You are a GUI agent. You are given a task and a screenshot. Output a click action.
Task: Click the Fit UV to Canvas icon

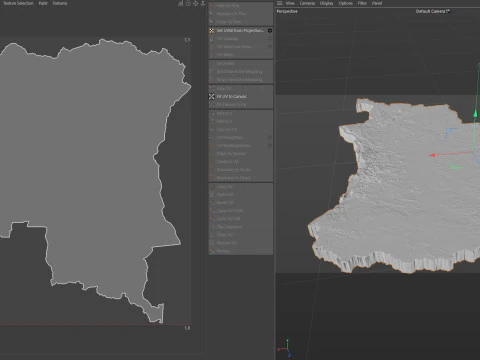tap(211, 96)
